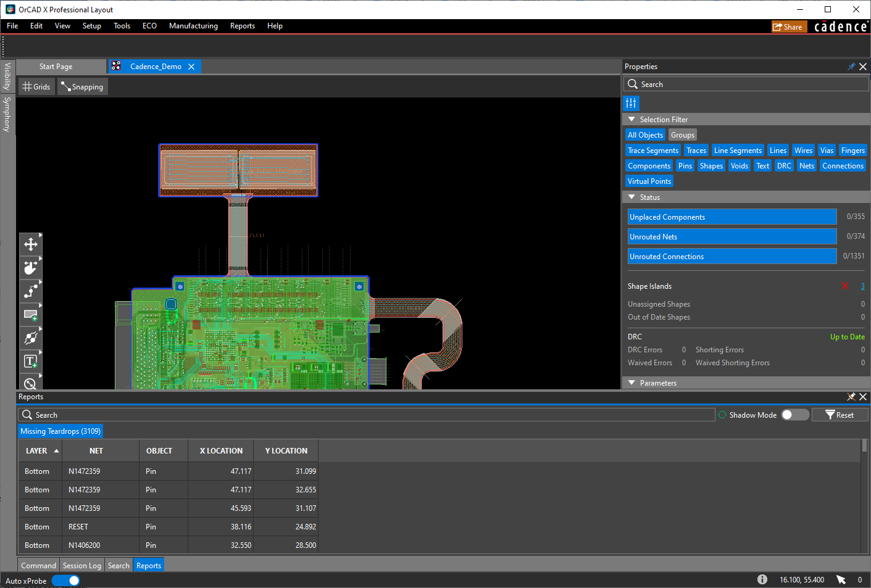The image size is (871, 588).
Task: Select the Add Connect routing tool
Action: click(x=30, y=291)
